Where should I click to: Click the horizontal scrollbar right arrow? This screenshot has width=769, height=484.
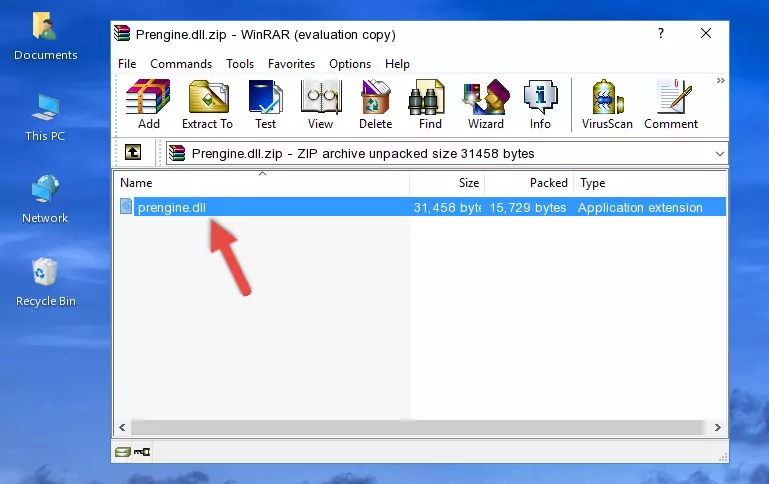(718, 428)
